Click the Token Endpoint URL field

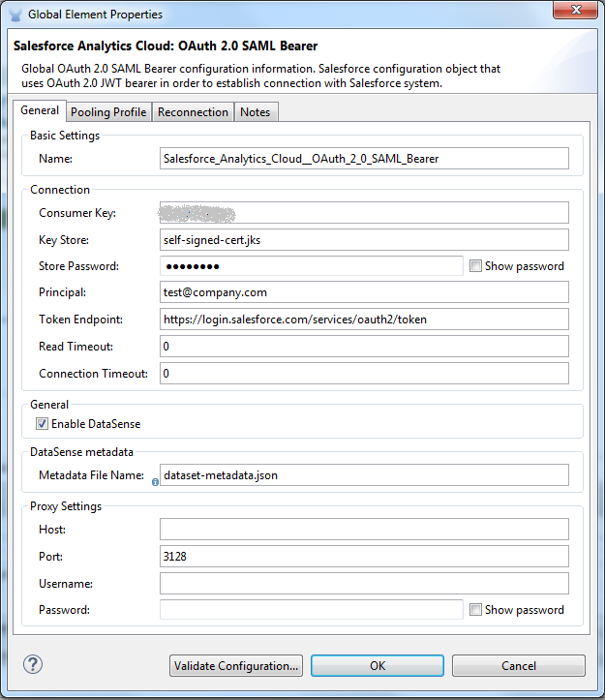[364, 320]
